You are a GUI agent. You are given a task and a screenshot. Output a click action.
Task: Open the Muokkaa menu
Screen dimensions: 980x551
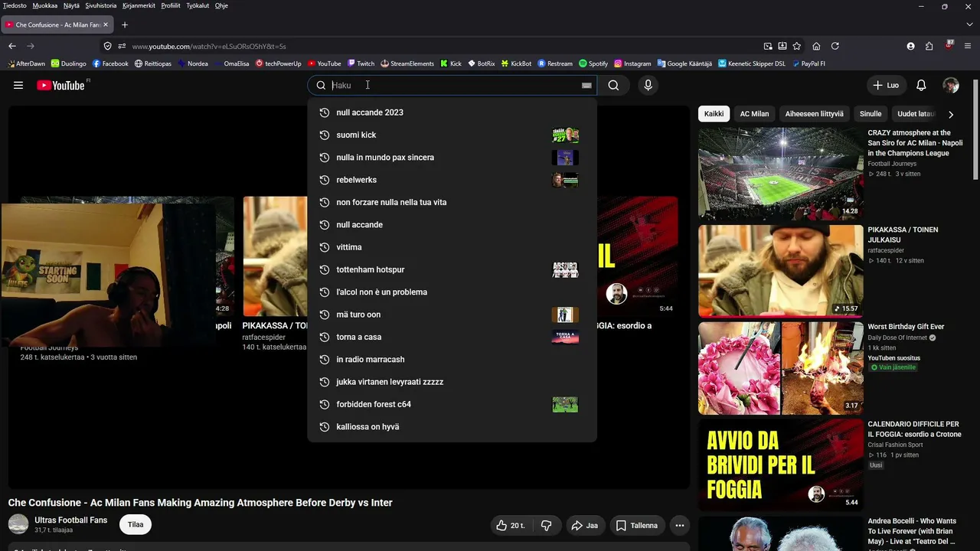pyautogui.click(x=45, y=5)
